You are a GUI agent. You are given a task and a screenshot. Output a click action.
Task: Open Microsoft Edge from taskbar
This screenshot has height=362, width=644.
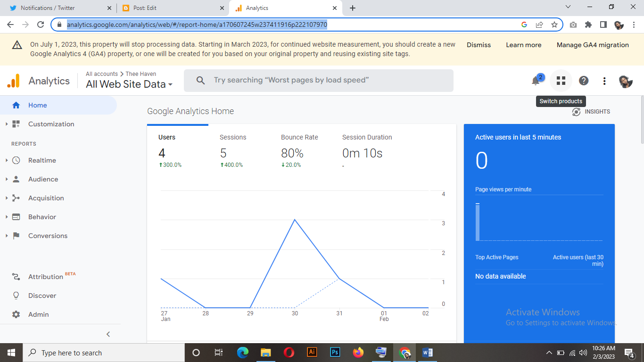click(x=243, y=353)
